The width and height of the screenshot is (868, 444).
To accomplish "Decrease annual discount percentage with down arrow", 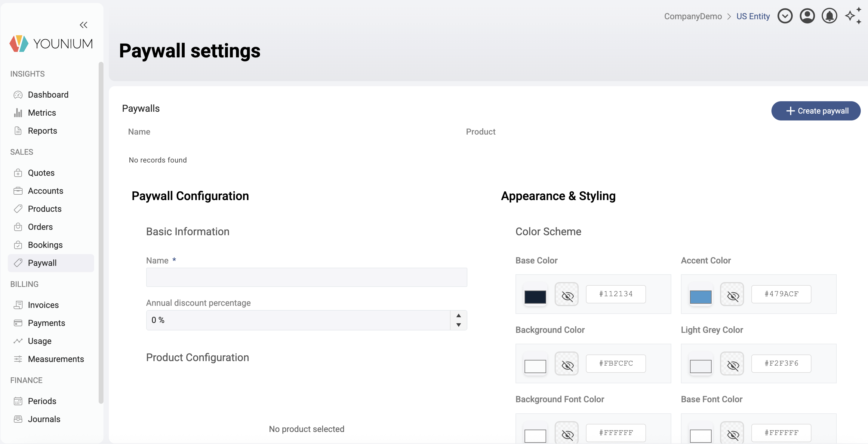I will 459,325.
